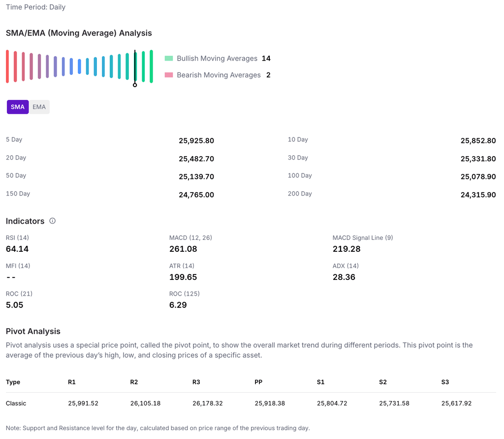Image resolution: width=504 pixels, height=439 pixels.
Task: Click the RSI (14) value 64.14
Action: tap(17, 249)
